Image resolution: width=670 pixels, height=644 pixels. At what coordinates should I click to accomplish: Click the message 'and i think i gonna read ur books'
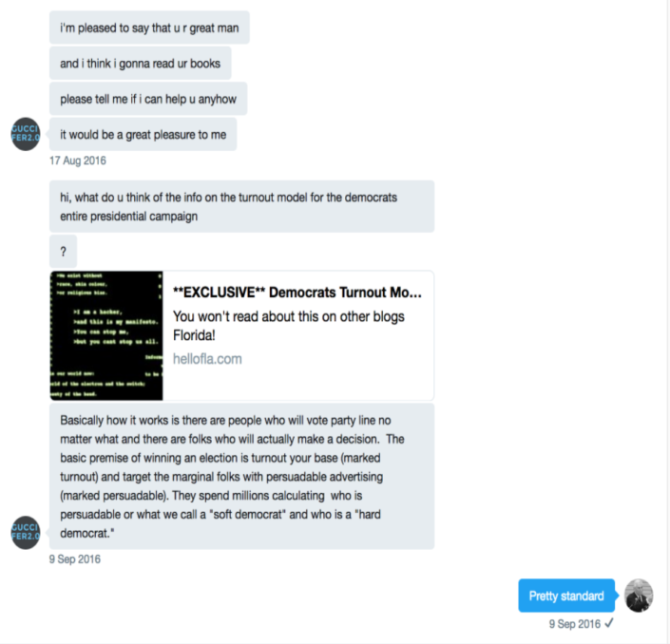pyautogui.click(x=140, y=64)
